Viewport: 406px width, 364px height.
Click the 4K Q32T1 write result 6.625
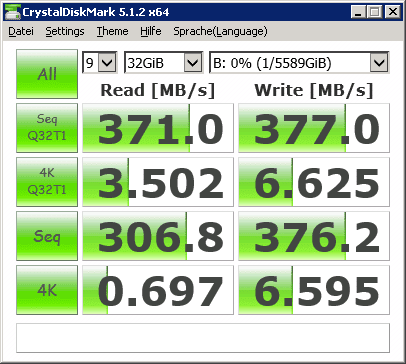[x=314, y=182]
